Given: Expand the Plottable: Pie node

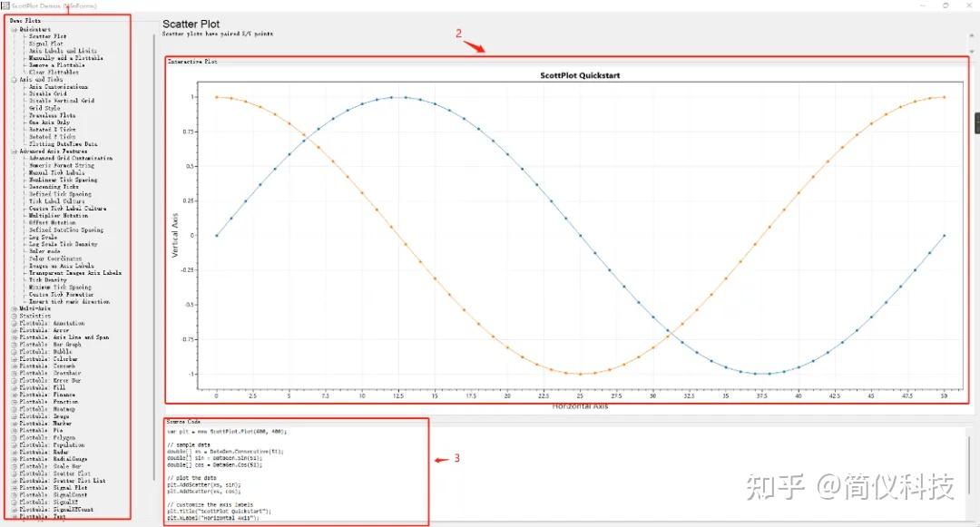Looking at the screenshot, I should [x=14, y=430].
